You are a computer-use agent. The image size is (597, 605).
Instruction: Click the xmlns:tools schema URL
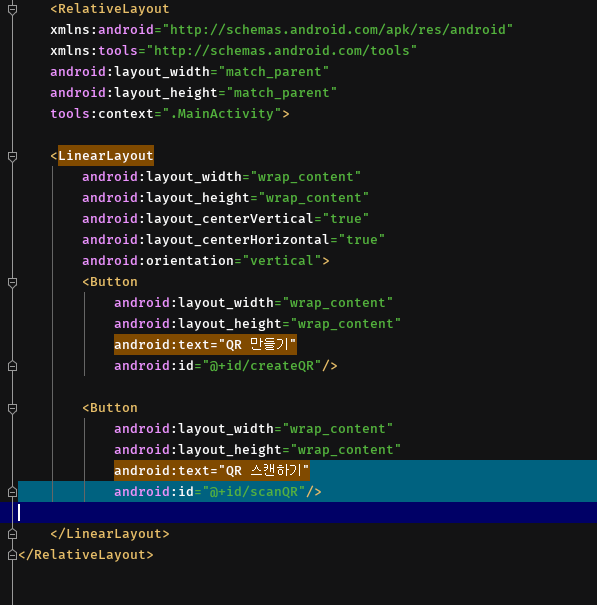[x=282, y=51]
